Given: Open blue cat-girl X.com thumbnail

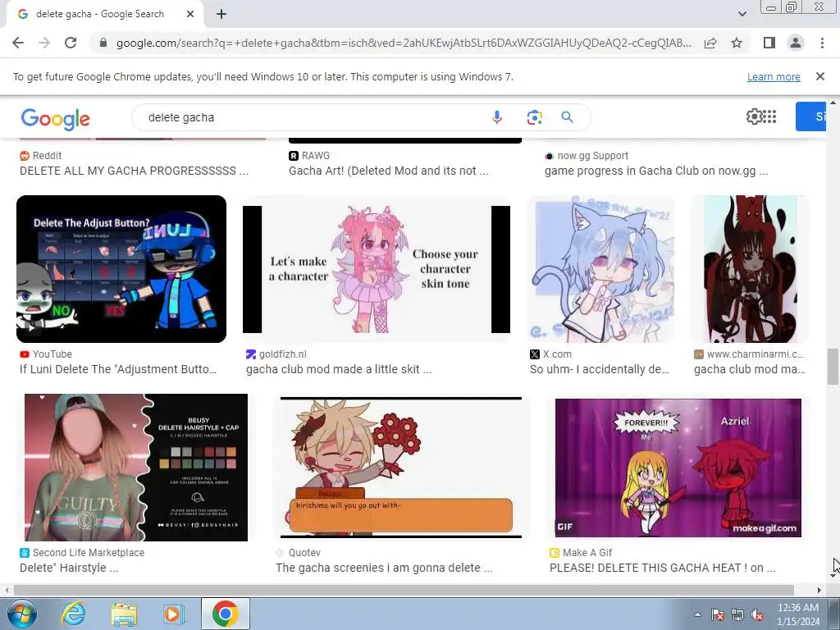Looking at the screenshot, I should 600,269.
